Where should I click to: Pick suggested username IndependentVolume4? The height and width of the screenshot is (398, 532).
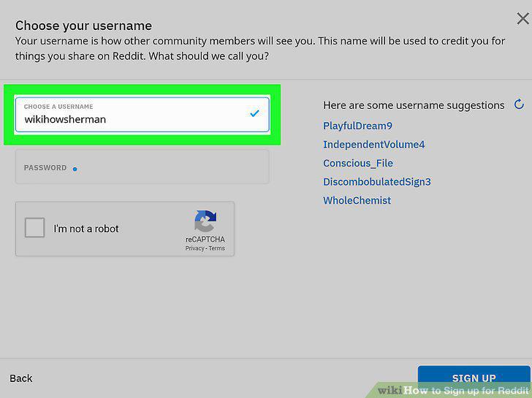[373, 145]
